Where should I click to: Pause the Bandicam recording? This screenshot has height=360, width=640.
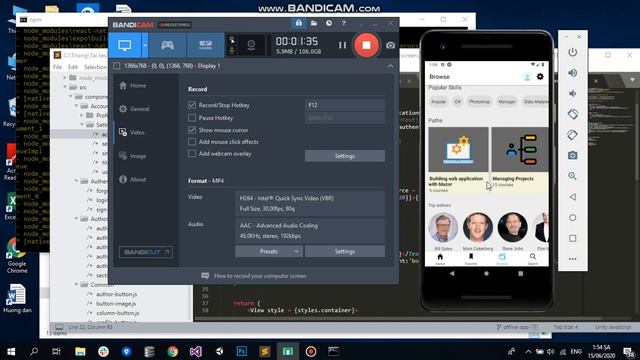(x=342, y=45)
